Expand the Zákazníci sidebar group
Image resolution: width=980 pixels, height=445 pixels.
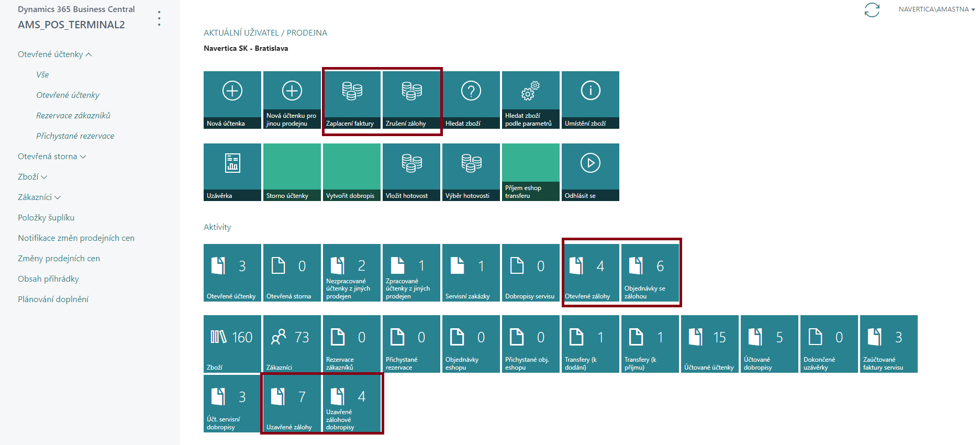(39, 197)
